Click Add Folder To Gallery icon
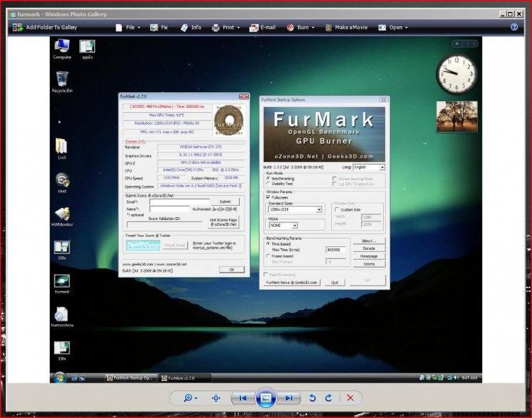 (17, 27)
